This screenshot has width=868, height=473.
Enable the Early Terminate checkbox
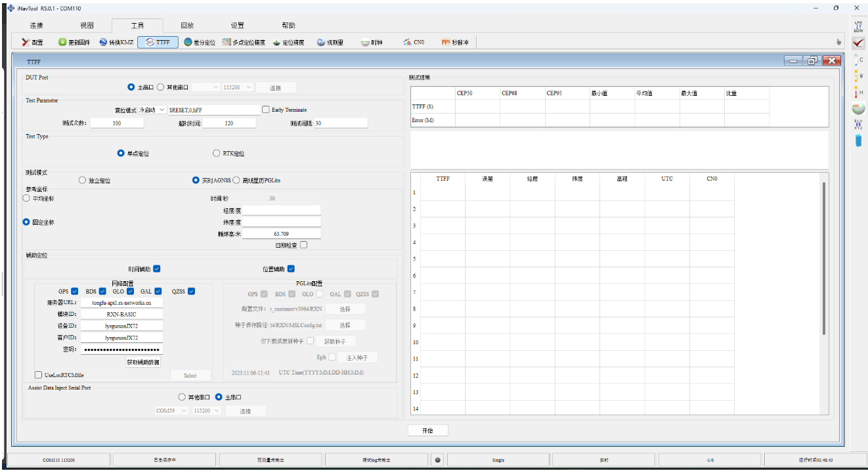click(266, 110)
